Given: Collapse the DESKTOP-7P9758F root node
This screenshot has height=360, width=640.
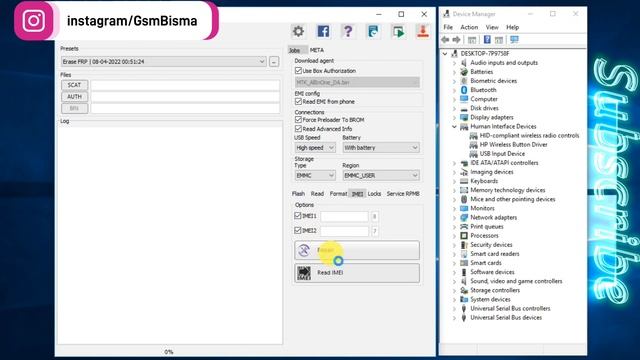Looking at the screenshot, I should coord(445,53).
